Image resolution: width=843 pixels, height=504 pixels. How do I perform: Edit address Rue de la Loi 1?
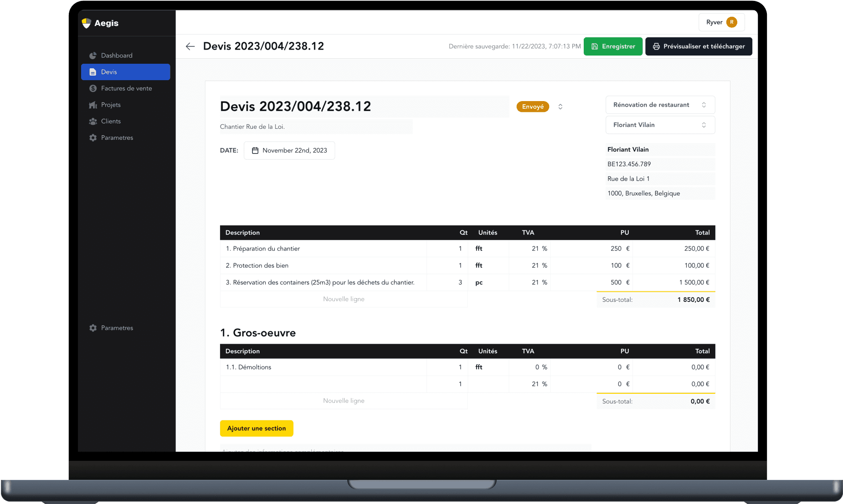[660, 178]
